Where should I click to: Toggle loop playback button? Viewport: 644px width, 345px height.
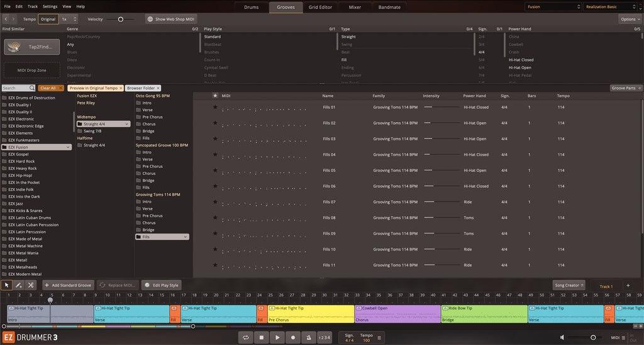coord(246,338)
